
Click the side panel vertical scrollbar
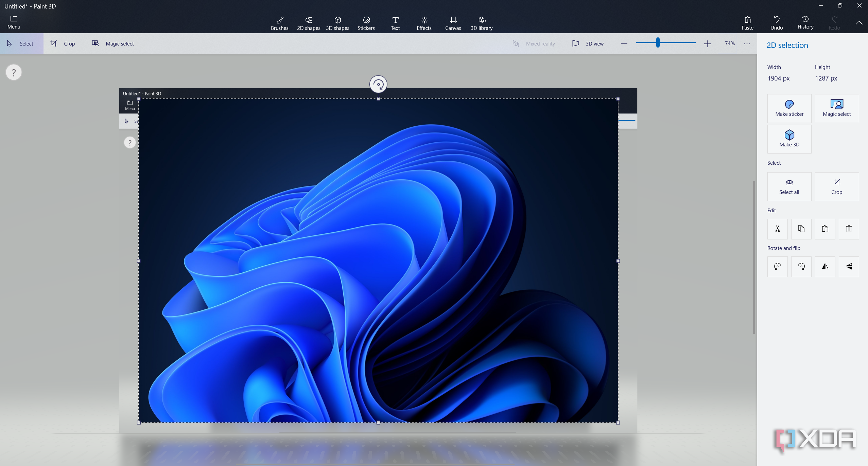point(754,257)
